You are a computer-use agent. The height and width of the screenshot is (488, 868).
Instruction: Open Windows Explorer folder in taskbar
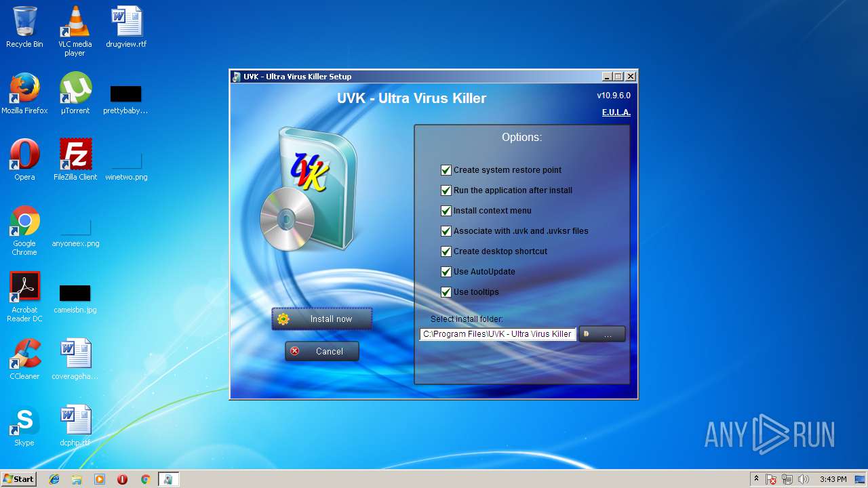77,479
